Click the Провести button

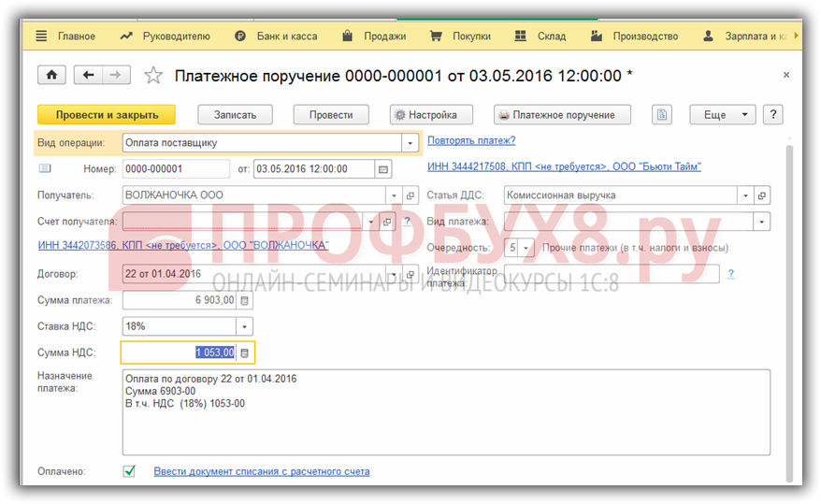[331, 115]
